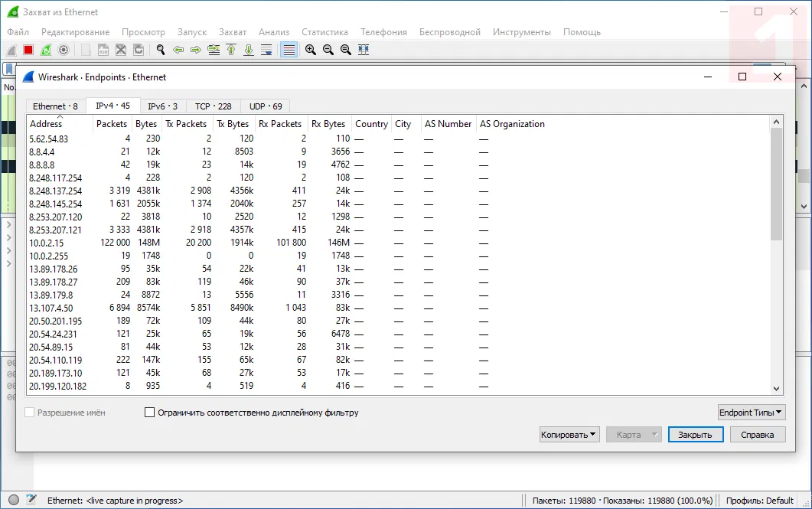Open the 'Карта' dropdown button

pyautogui.click(x=634, y=435)
